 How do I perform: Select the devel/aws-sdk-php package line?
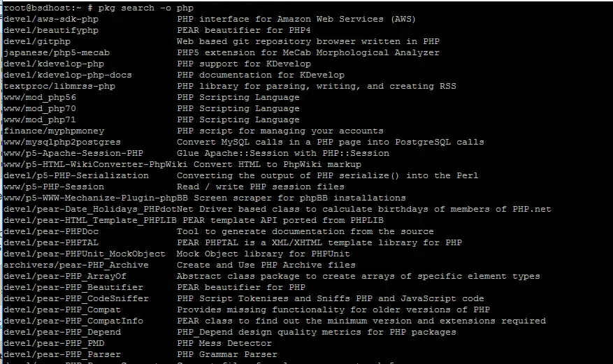tap(210, 19)
